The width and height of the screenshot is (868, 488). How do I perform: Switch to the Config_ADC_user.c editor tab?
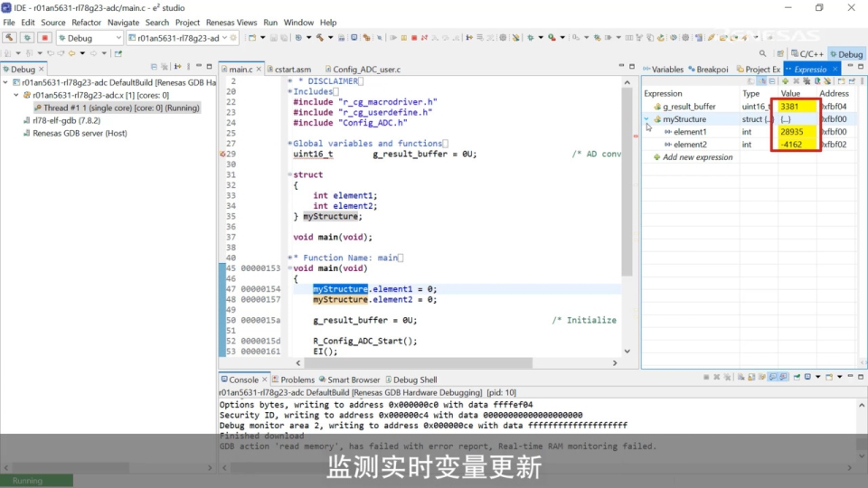pyautogui.click(x=363, y=70)
